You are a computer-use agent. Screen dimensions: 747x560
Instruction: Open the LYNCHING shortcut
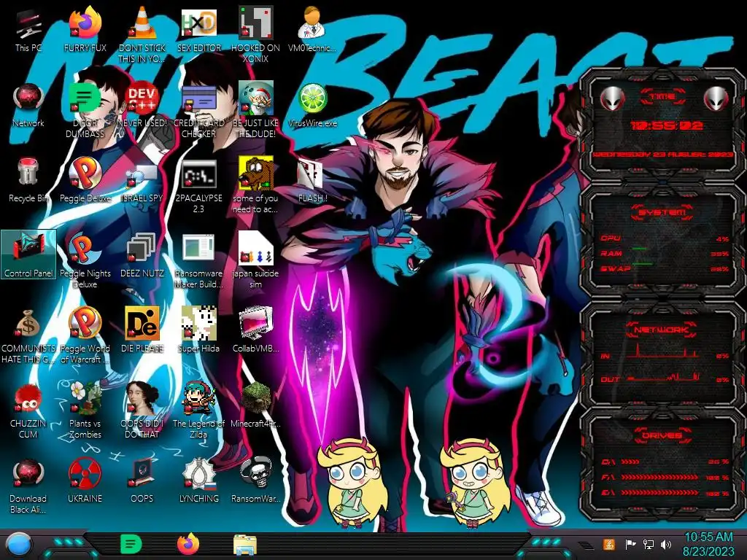[x=198, y=482]
